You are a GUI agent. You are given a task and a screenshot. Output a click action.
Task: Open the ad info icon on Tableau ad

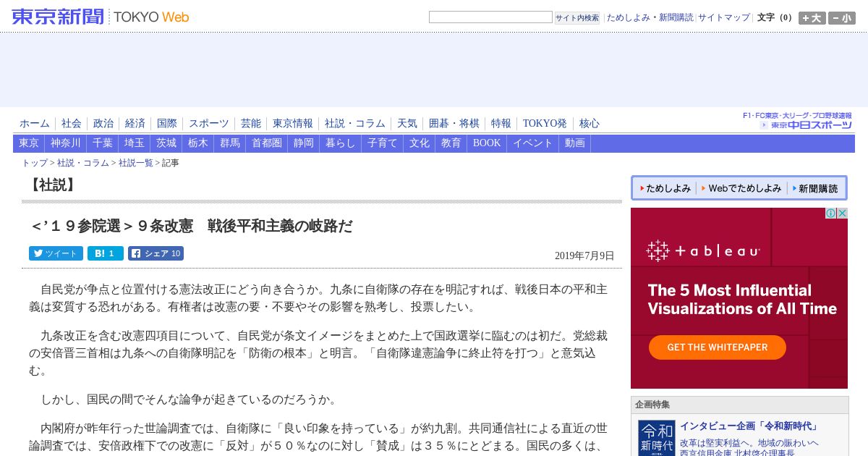coord(831,214)
